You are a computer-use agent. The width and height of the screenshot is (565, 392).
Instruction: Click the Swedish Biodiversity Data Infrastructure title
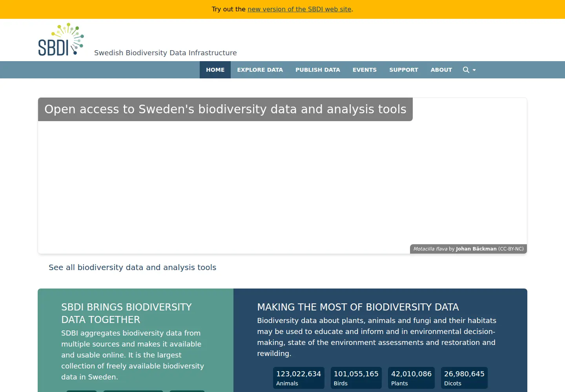(166, 53)
